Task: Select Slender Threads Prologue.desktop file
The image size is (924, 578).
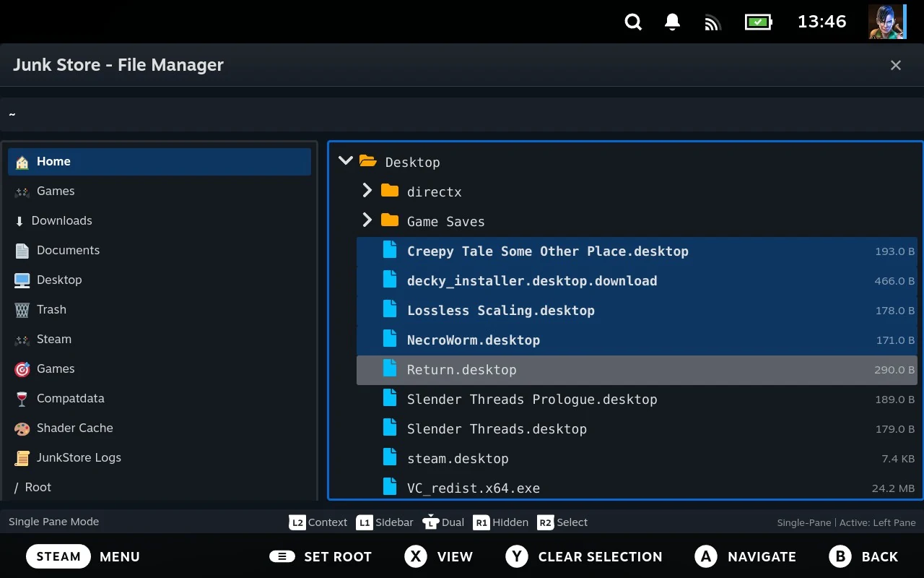Action: click(637, 399)
